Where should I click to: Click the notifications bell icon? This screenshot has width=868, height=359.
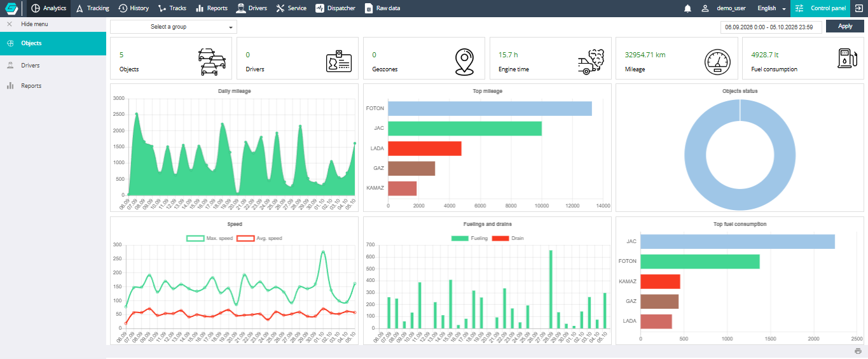pos(687,8)
